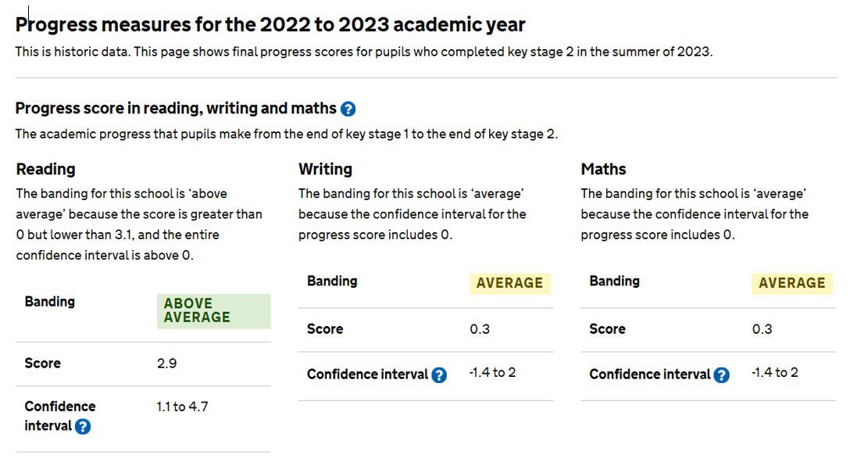Image resolution: width=868 pixels, height=473 pixels.
Task: Click the Maths column heading
Action: pyautogui.click(x=603, y=169)
